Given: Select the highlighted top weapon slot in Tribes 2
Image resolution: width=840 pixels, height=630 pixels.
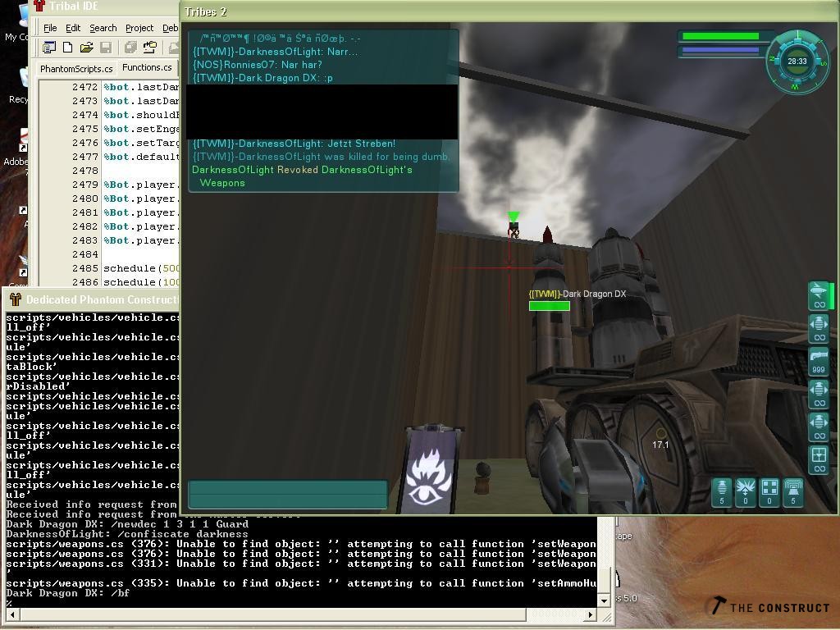Looking at the screenshot, I should 819,295.
